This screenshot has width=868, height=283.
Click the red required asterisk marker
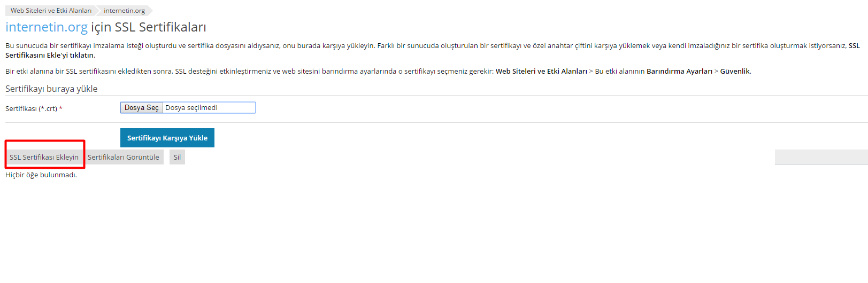pos(61,108)
